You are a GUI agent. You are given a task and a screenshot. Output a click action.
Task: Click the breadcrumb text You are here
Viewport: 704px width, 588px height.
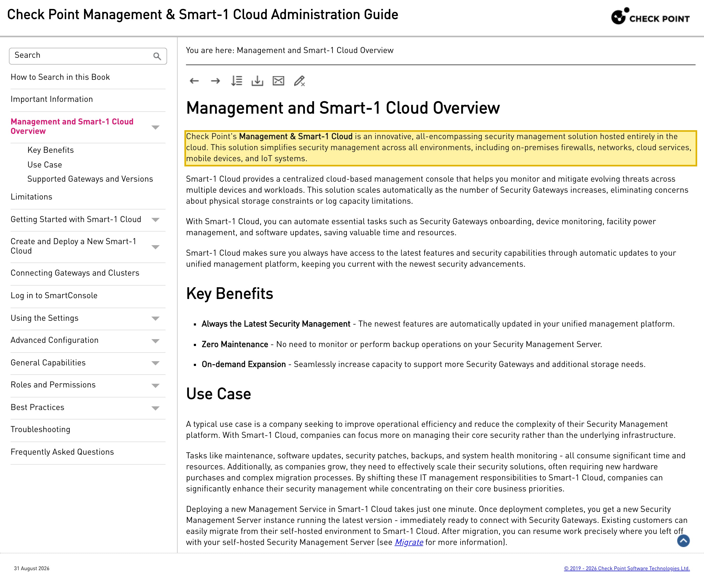click(x=210, y=50)
